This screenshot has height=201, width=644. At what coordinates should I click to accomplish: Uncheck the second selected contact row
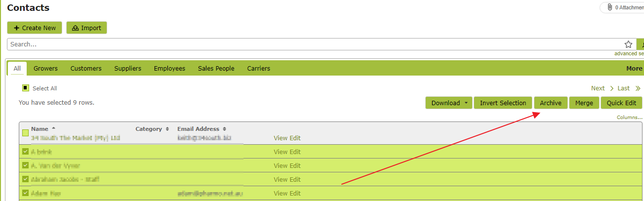point(26,165)
